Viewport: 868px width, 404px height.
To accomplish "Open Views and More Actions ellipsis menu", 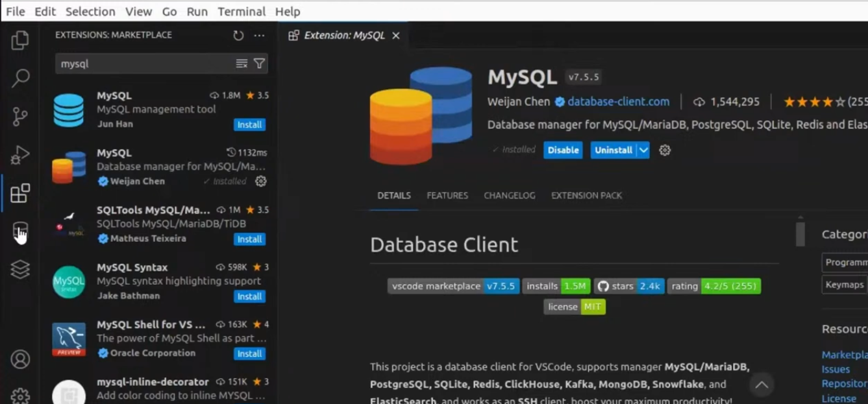I will (259, 36).
